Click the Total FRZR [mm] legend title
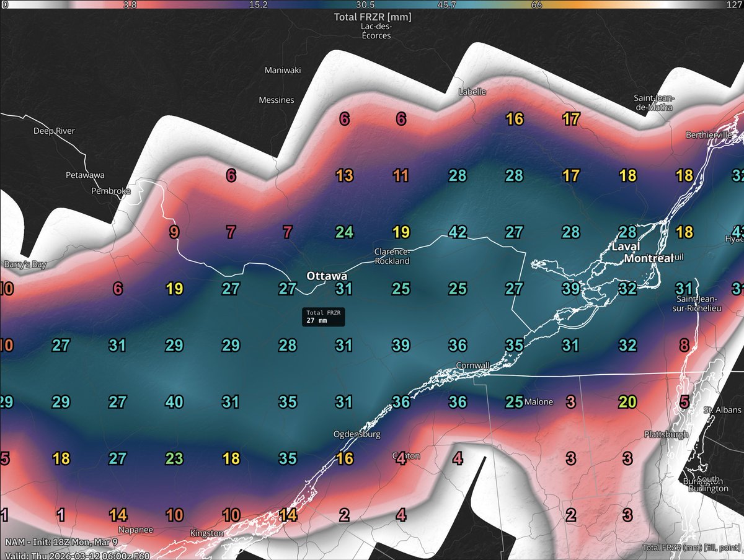This screenshot has width=744, height=560. [373, 17]
